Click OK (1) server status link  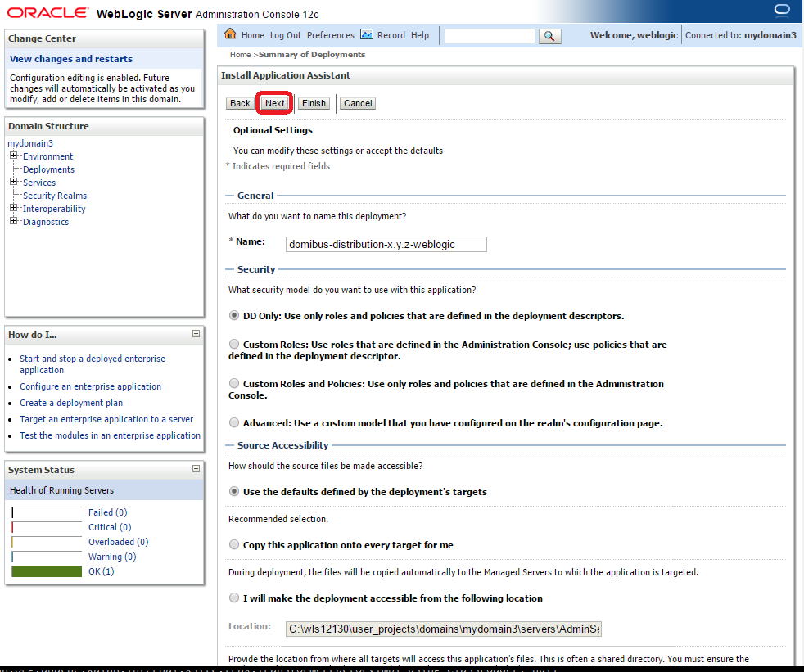[x=101, y=571]
